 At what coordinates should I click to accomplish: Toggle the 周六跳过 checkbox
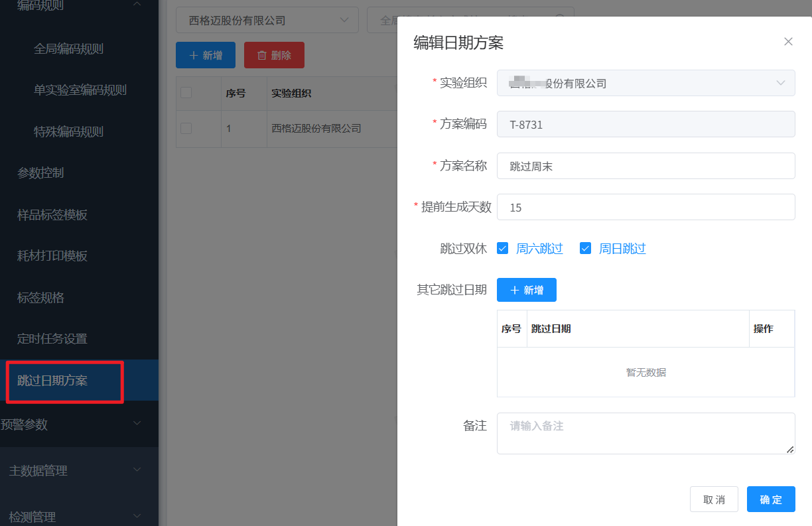503,249
